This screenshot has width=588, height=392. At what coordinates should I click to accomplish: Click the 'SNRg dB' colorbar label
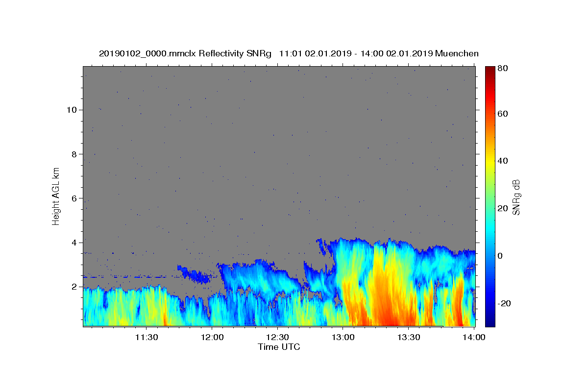coord(516,197)
